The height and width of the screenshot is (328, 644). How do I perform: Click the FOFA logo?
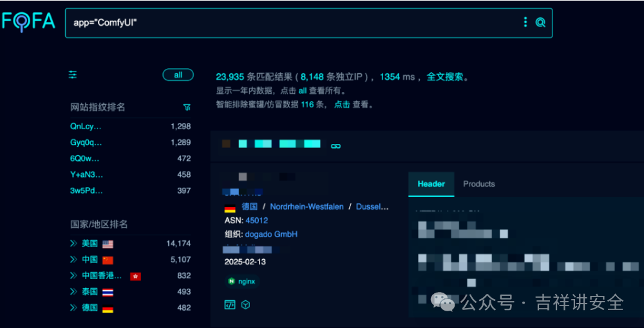point(28,21)
